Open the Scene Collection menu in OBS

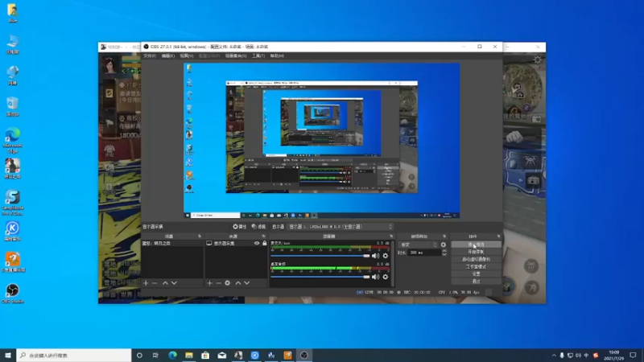point(236,56)
